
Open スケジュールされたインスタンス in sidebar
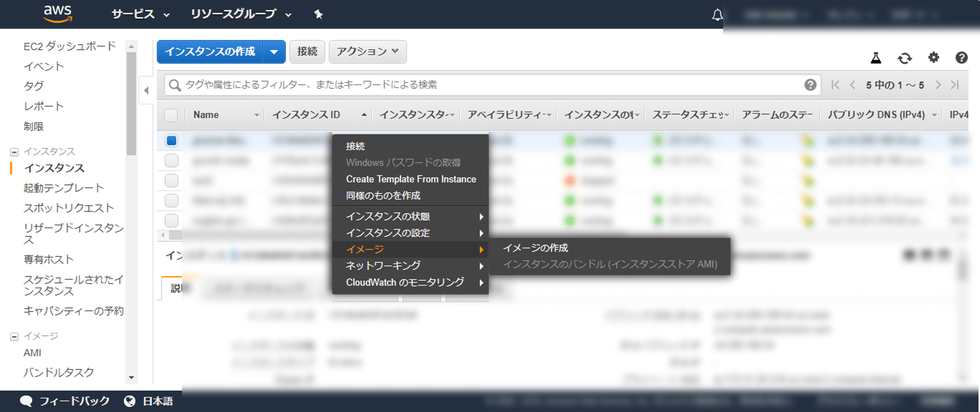tap(73, 285)
